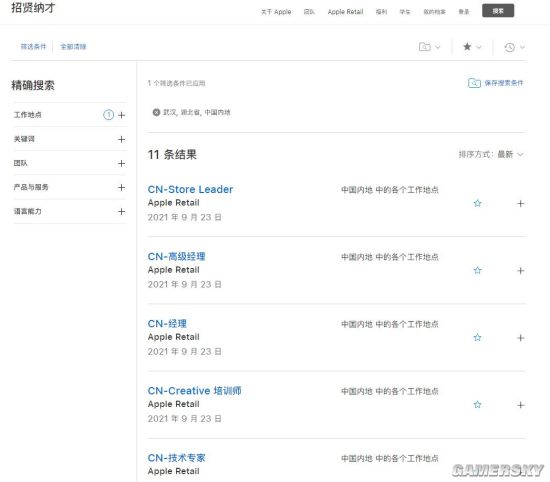Open the favorites star dropdown in the toolbar
This screenshot has width=550, height=482.
click(472, 47)
